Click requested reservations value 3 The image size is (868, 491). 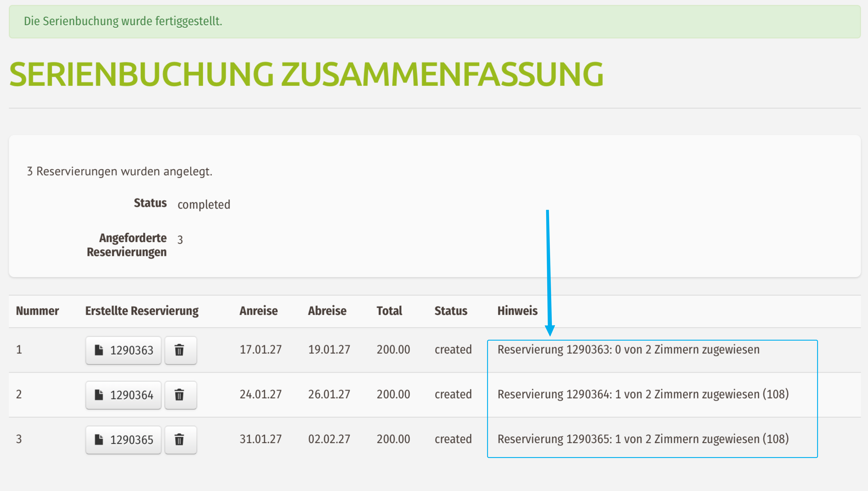click(x=180, y=240)
